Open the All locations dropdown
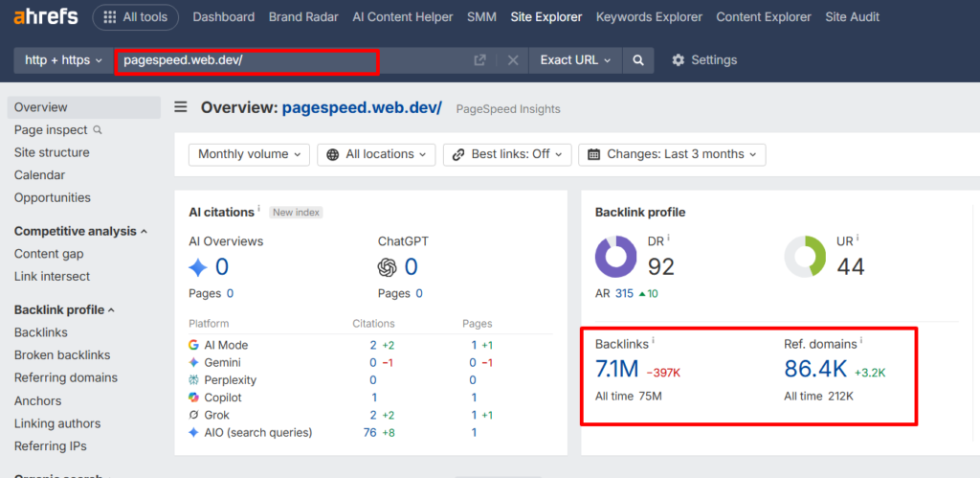Image resolution: width=980 pixels, height=478 pixels. tap(377, 154)
